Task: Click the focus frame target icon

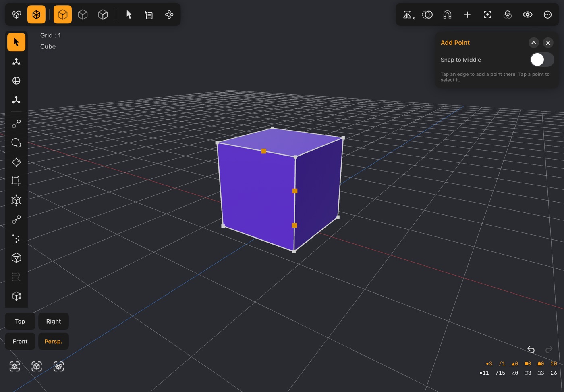Action: coord(487,15)
